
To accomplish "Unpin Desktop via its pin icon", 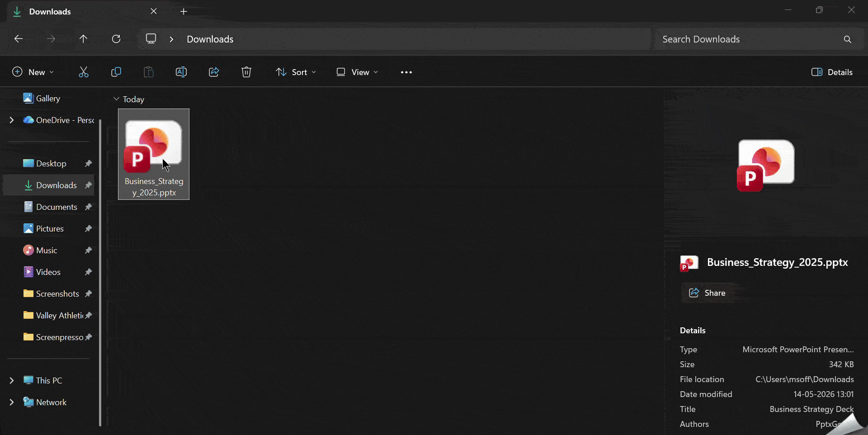I will tap(89, 164).
